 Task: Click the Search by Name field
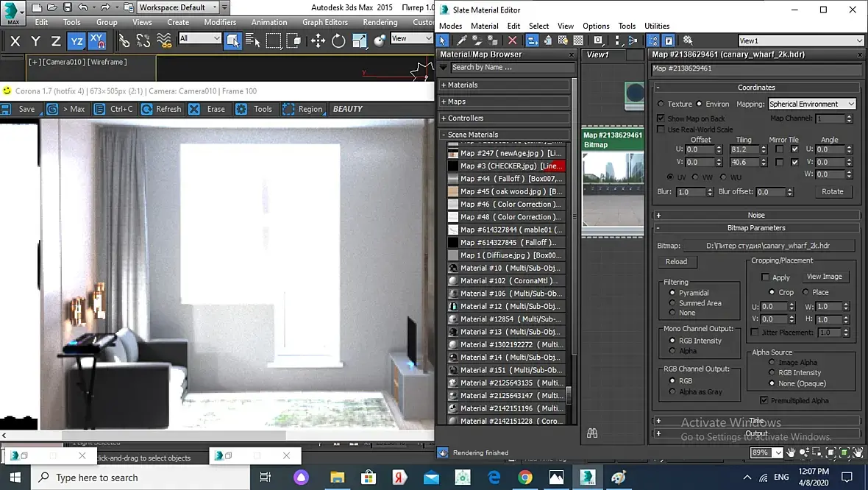pos(512,67)
